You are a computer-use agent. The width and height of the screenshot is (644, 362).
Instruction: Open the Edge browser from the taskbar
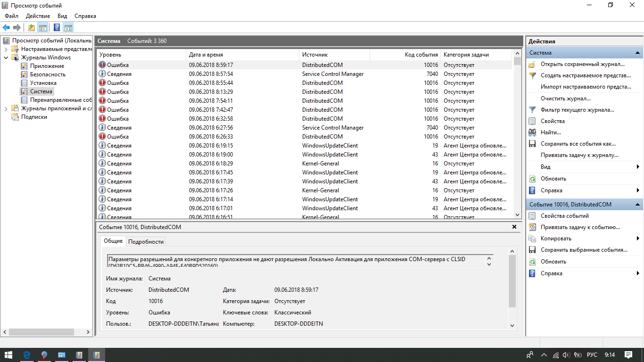[x=27, y=355]
